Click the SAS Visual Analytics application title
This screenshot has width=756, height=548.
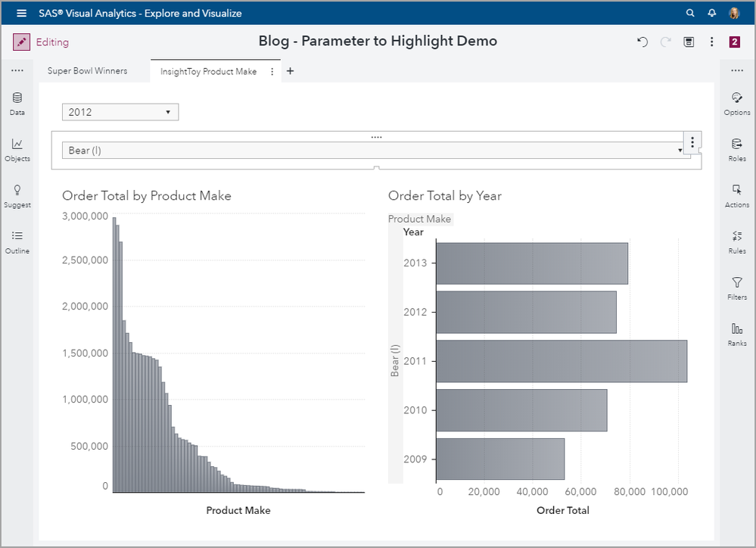(140, 13)
